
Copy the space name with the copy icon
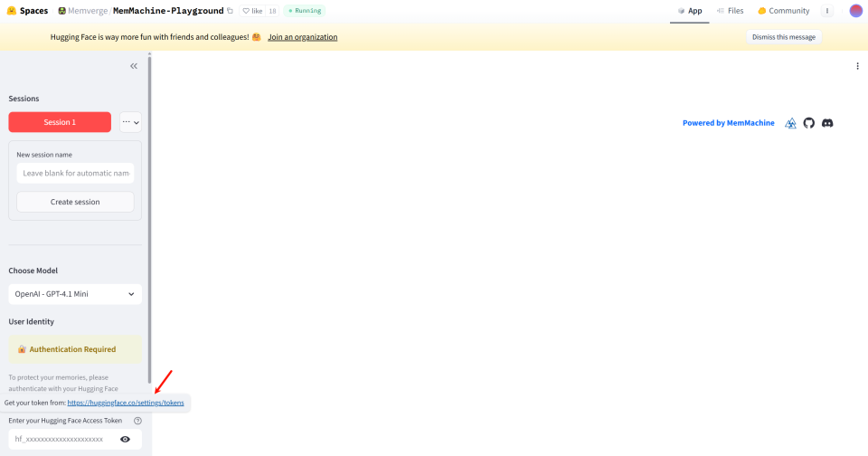pyautogui.click(x=231, y=11)
